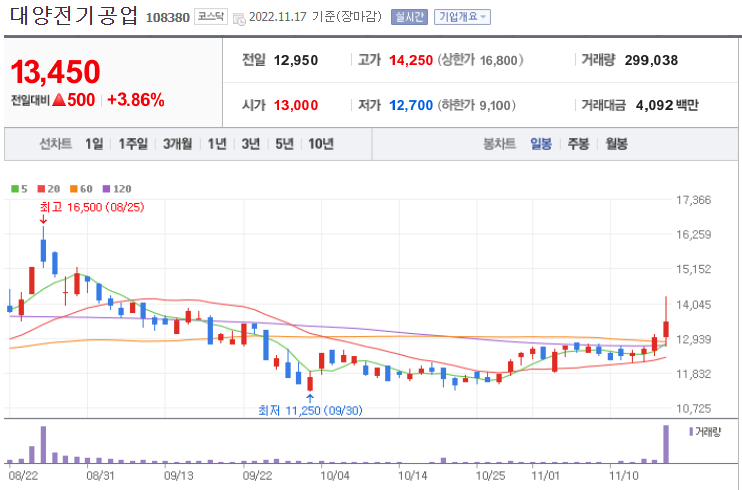742x490 pixels.
Task: Click the +3.86% change percentage
Action: pos(136,99)
